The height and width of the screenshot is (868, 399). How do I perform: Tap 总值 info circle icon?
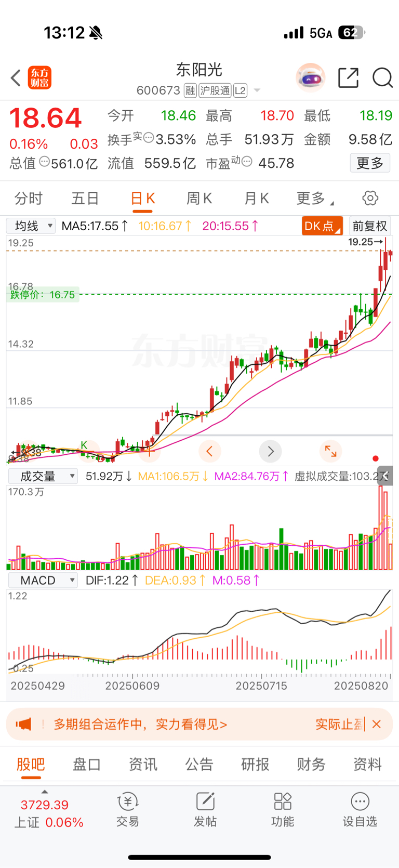pos(44,162)
